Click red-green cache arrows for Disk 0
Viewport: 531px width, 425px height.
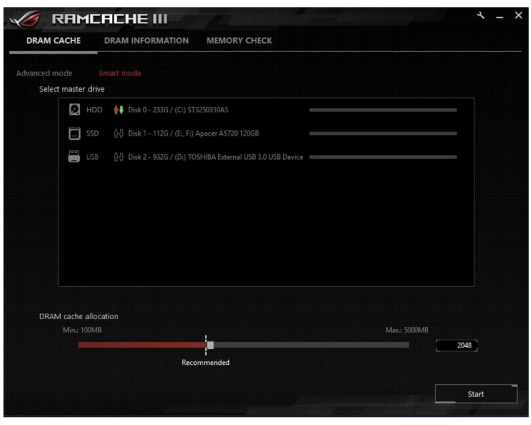[119, 110]
